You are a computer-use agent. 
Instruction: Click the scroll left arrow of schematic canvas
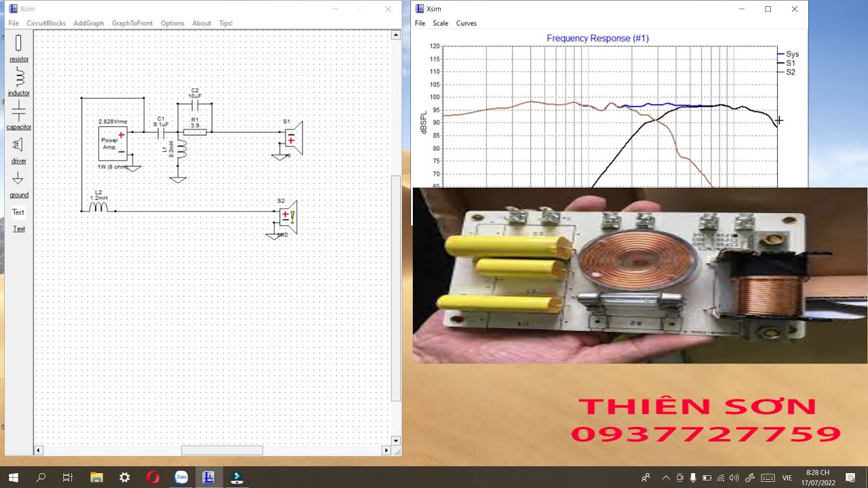pos(39,450)
